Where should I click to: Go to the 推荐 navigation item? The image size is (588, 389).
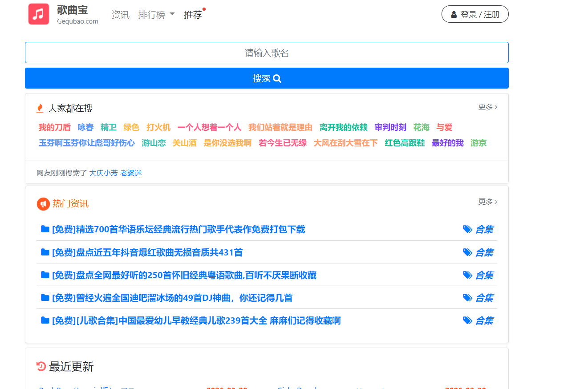click(x=193, y=15)
